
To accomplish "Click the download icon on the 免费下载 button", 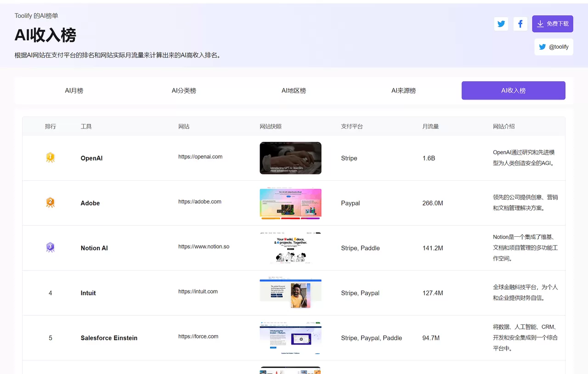I will [x=540, y=23].
